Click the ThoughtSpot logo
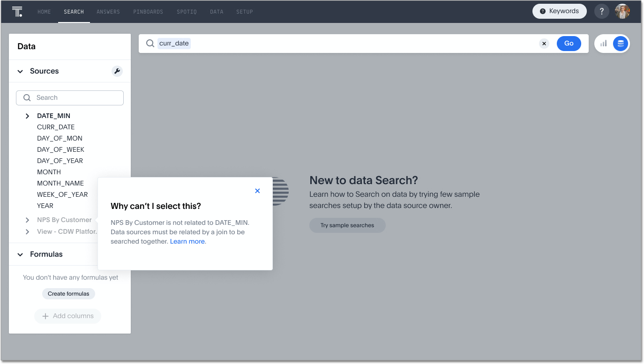The image size is (644, 364). click(x=17, y=11)
